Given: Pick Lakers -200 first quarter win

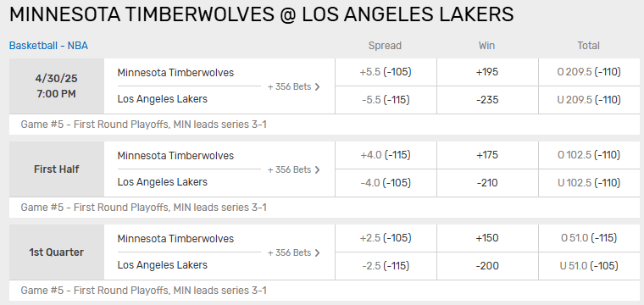Looking at the screenshot, I should 487,266.
